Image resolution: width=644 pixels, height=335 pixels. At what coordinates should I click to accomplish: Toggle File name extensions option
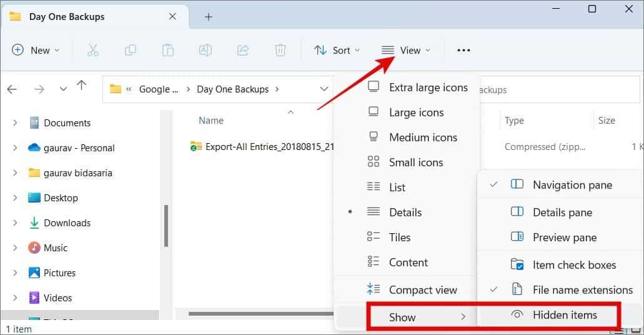(x=561, y=290)
